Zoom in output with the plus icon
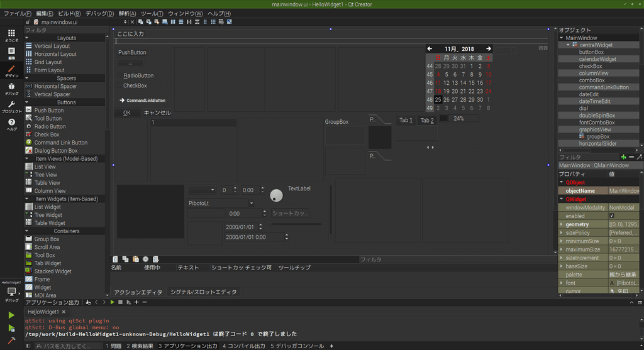Viewport: 644px width, 350px height. click(136, 302)
